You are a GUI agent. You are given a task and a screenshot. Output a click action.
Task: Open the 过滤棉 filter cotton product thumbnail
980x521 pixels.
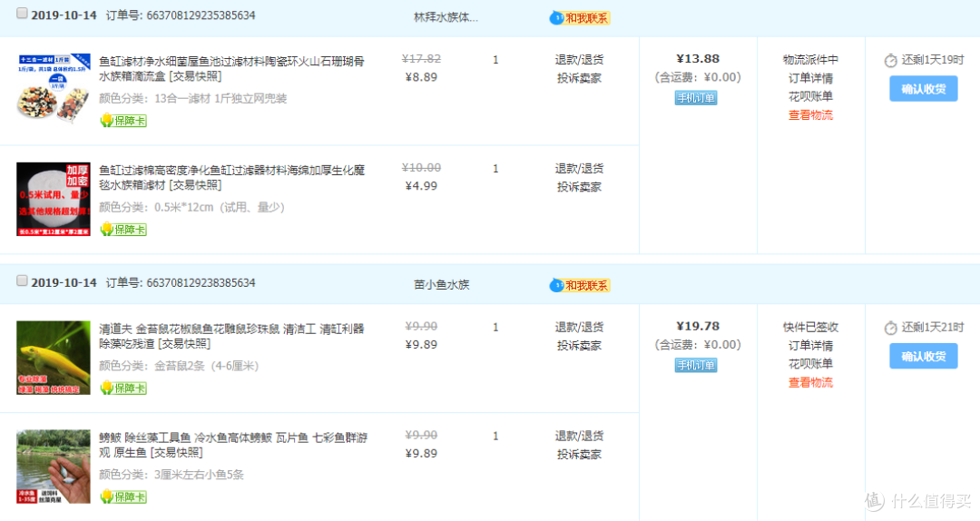54,199
